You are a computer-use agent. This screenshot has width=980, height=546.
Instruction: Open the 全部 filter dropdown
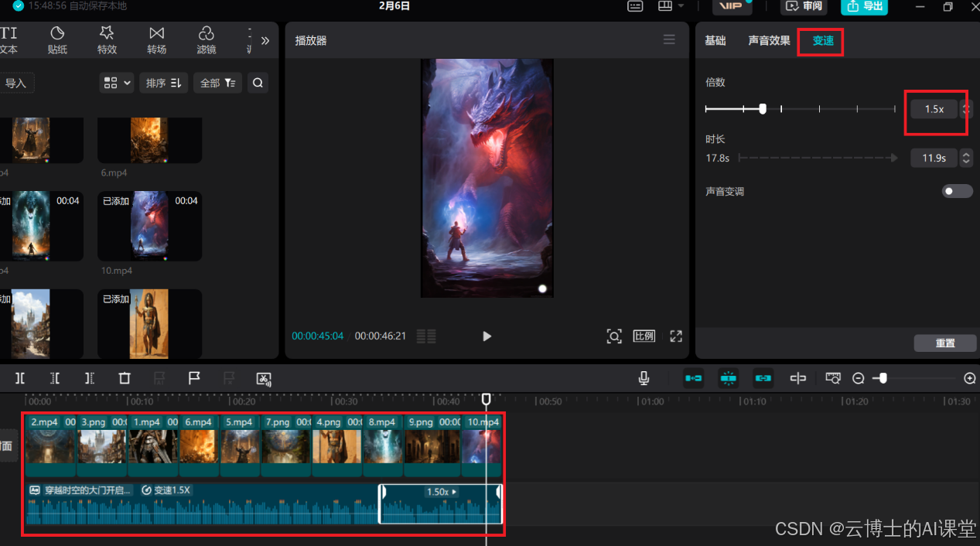click(217, 83)
